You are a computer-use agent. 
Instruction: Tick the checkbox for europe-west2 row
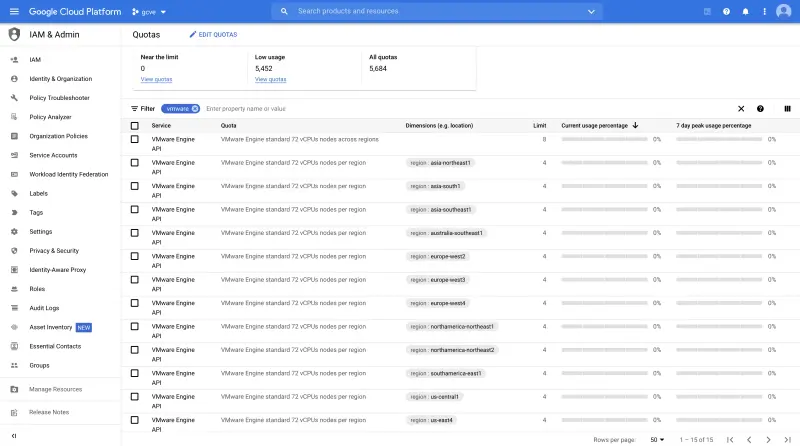point(135,256)
